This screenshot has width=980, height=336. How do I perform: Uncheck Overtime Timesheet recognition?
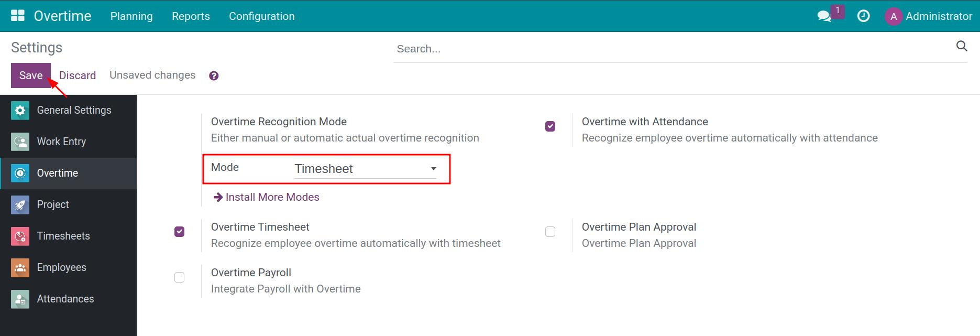(x=180, y=231)
